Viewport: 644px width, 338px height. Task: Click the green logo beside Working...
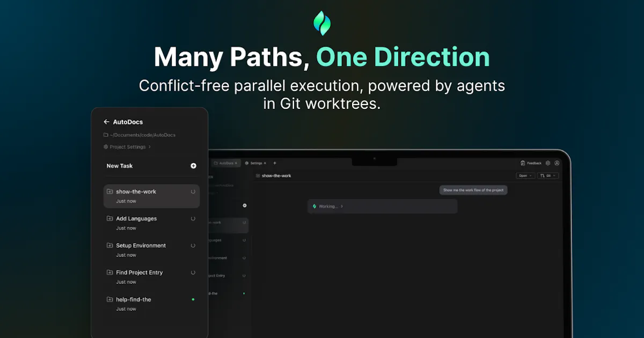pos(314,206)
